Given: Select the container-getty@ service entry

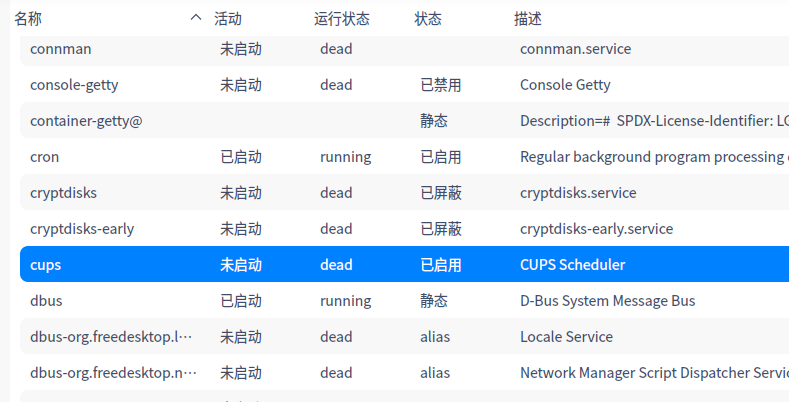Looking at the screenshot, I should [86, 121].
